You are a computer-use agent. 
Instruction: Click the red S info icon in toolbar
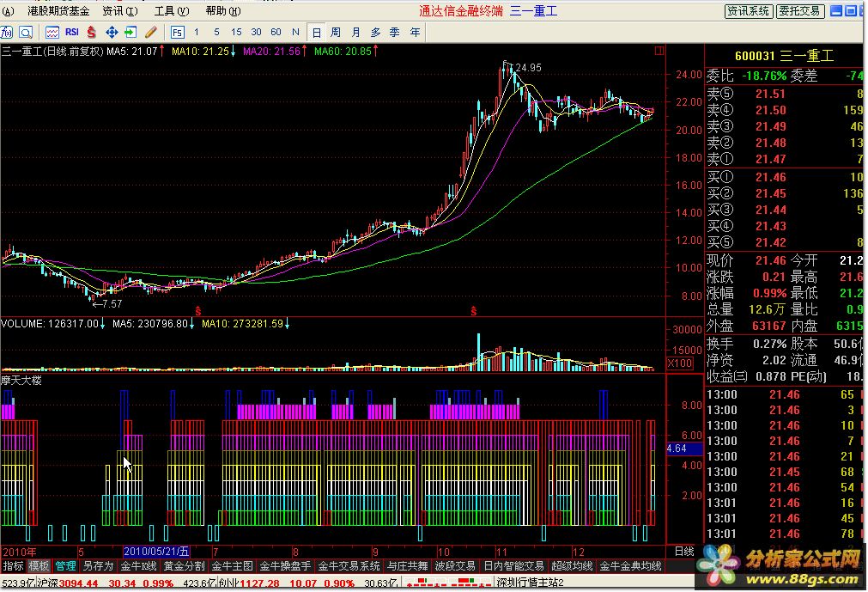click(x=91, y=32)
